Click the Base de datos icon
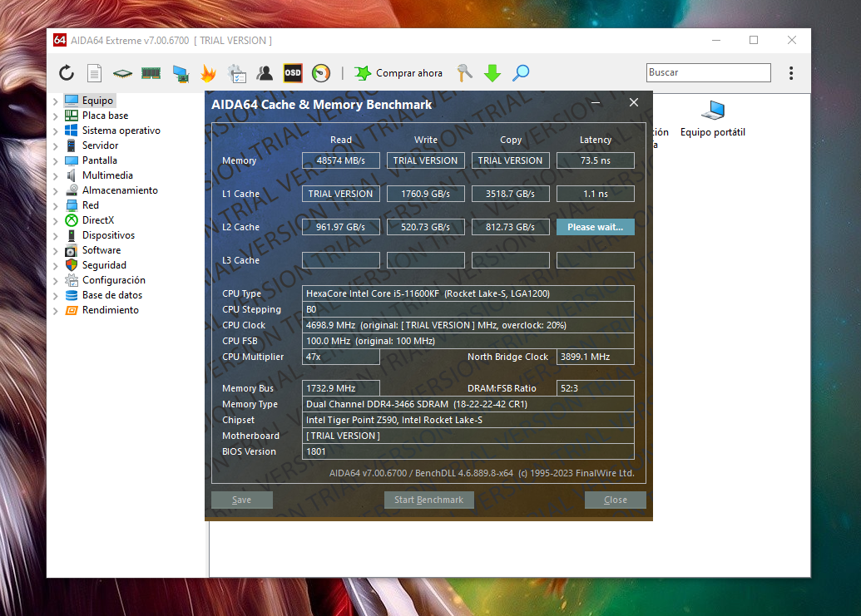Image resolution: width=861 pixels, height=616 pixels. pos(72,295)
